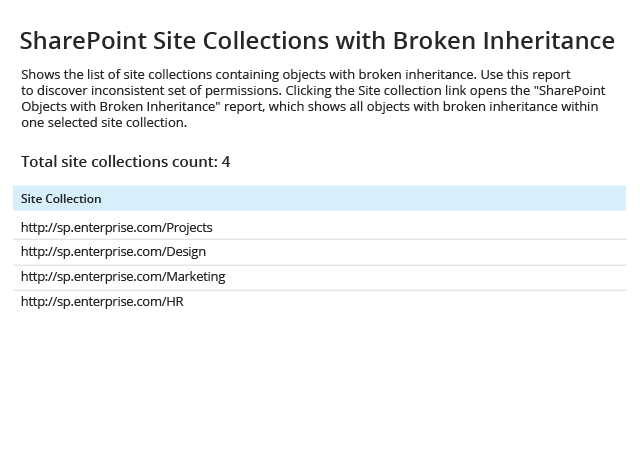This screenshot has width=640, height=450.
Task: Click "one selected site collection" text
Action: tap(104, 123)
